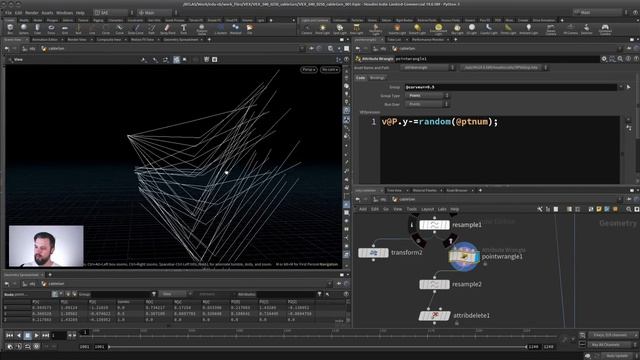Switch to the Geometry Spreadsheet tab
This screenshot has height=360, width=640.
pyautogui.click(x=181, y=40)
